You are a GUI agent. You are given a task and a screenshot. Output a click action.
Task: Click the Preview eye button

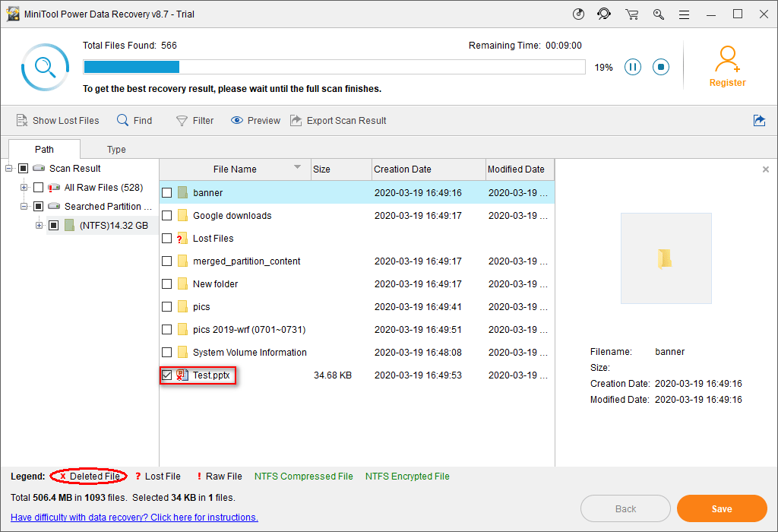pos(255,121)
